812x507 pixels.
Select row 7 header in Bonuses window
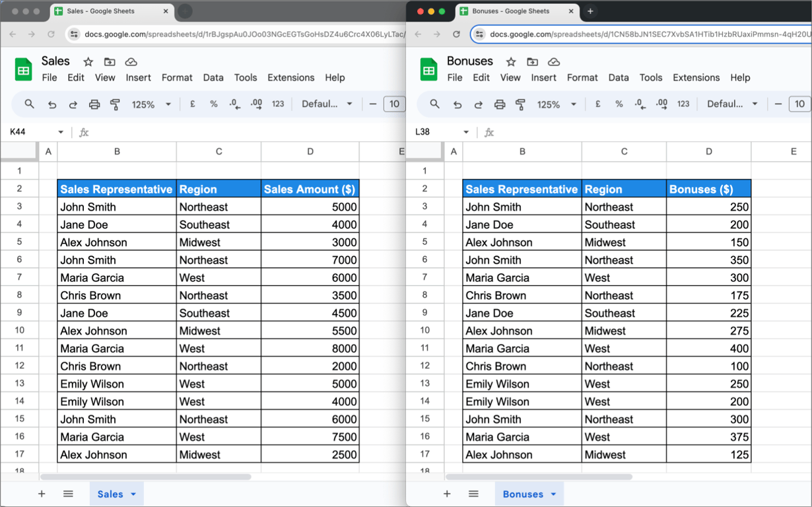(424, 277)
